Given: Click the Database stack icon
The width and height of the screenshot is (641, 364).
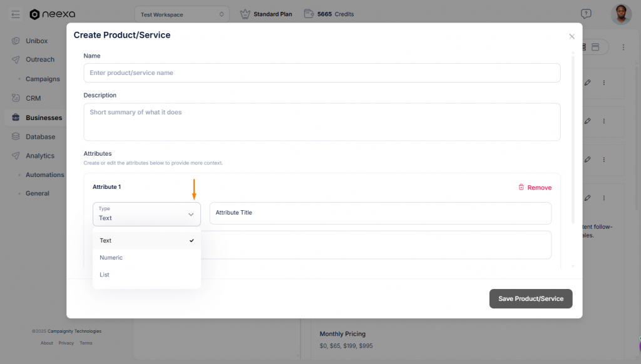Looking at the screenshot, I should tap(16, 136).
